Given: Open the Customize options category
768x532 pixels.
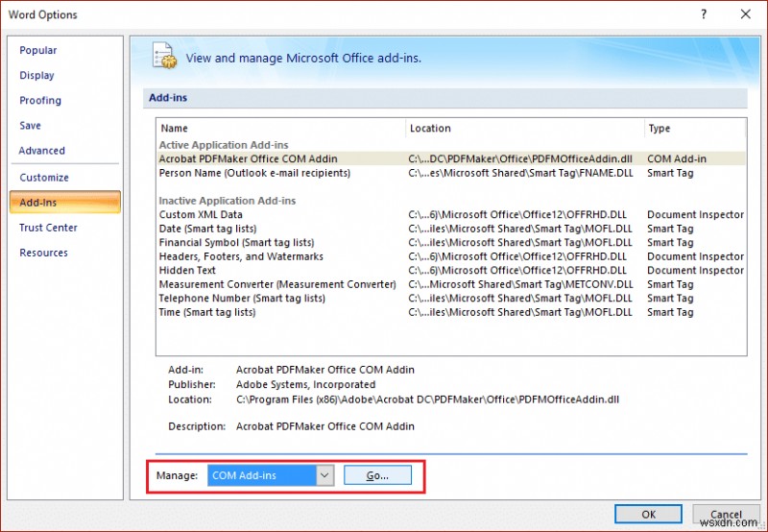Looking at the screenshot, I should tap(44, 178).
